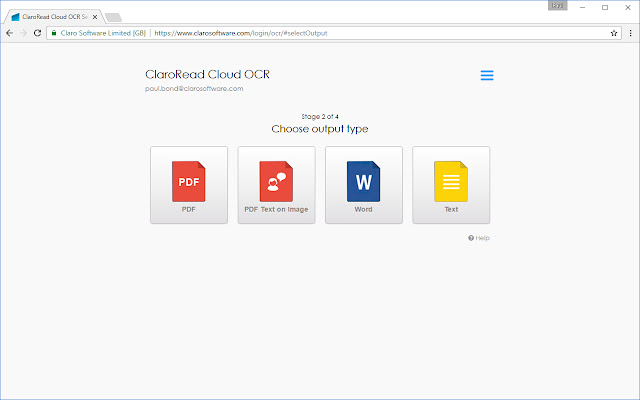Image resolution: width=640 pixels, height=400 pixels.
Task: Reload the current page
Action: pos(37,33)
